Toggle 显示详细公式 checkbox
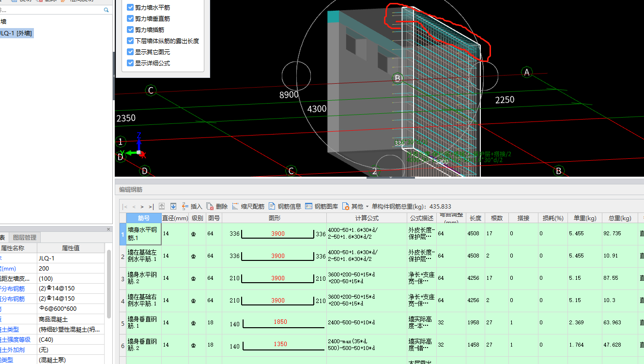 [130, 63]
